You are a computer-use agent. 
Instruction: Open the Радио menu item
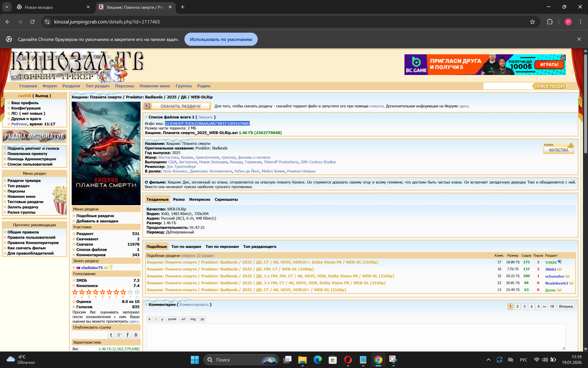coord(204,86)
